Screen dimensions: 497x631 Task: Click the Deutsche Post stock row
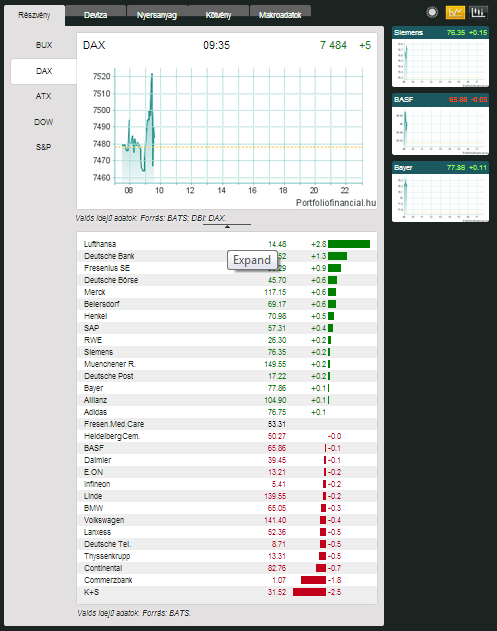tap(227, 376)
